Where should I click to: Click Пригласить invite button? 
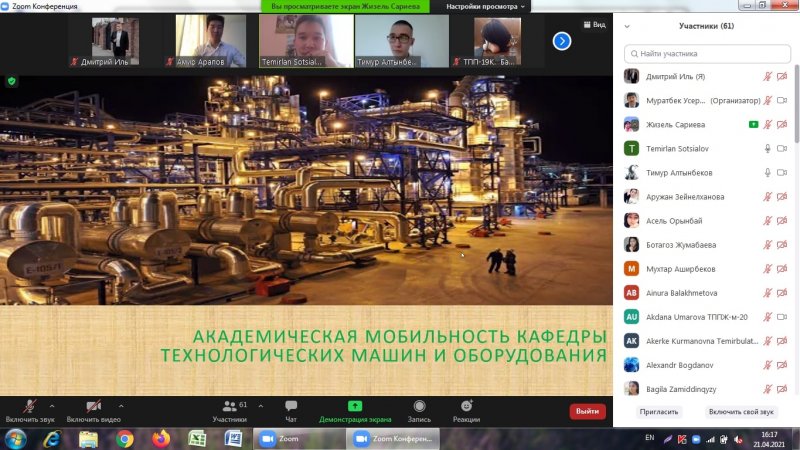click(x=659, y=412)
